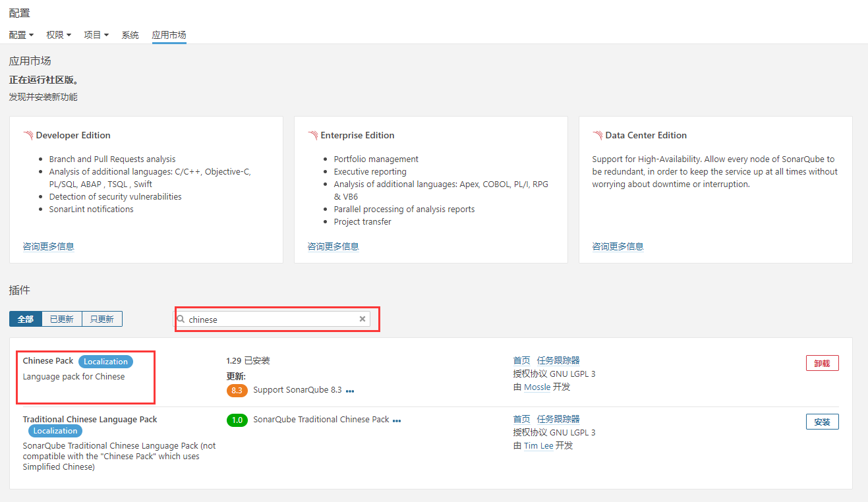Click the Developer Edition logo icon
Image resolution: width=868 pixels, height=502 pixels.
28,135
